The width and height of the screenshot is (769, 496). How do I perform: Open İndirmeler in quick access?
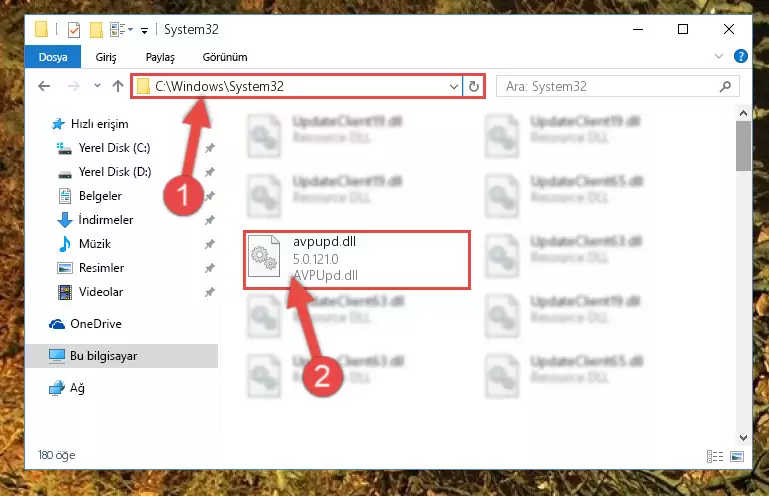pyautogui.click(x=106, y=220)
